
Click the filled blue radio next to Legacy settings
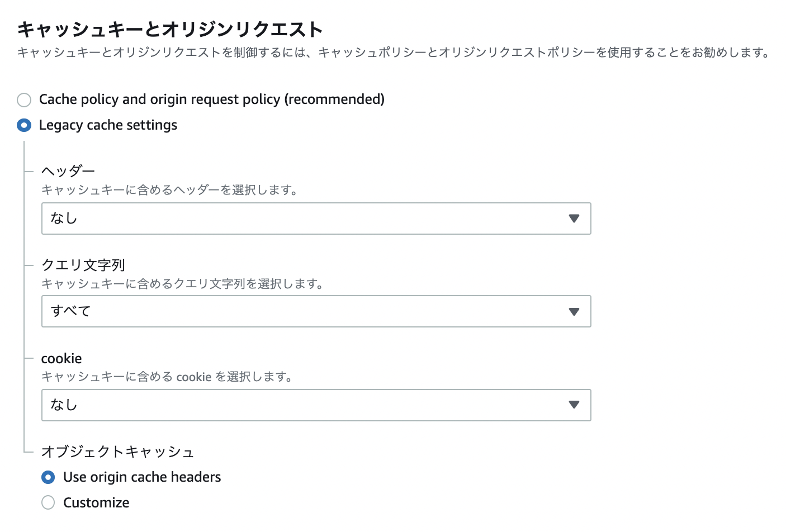(24, 125)
